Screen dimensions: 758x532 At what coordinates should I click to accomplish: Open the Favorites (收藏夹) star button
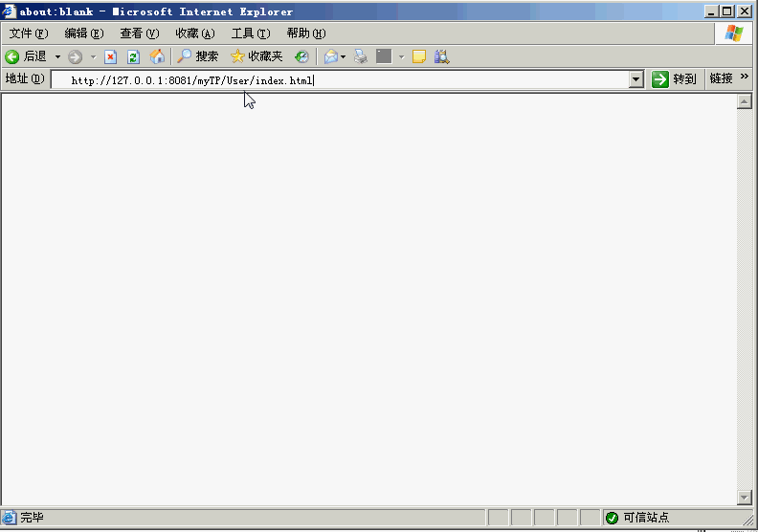pos(256,56)
